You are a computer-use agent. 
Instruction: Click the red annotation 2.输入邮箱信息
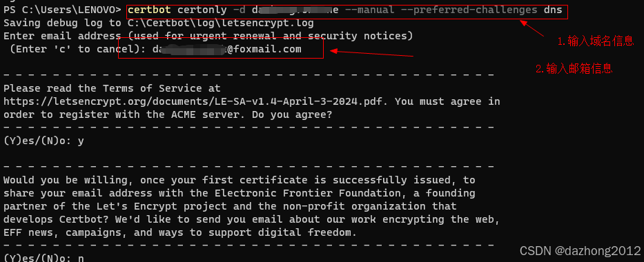point(574,69)
